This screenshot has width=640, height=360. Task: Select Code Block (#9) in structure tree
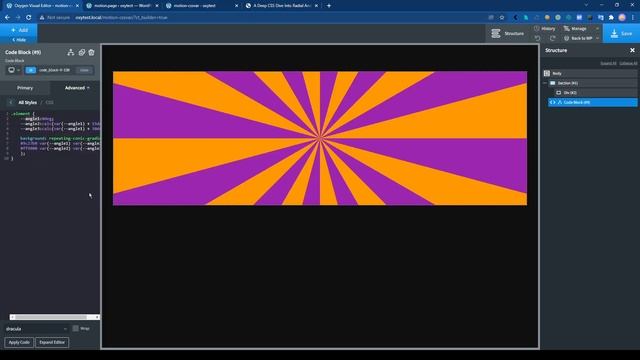click(593, 102)
